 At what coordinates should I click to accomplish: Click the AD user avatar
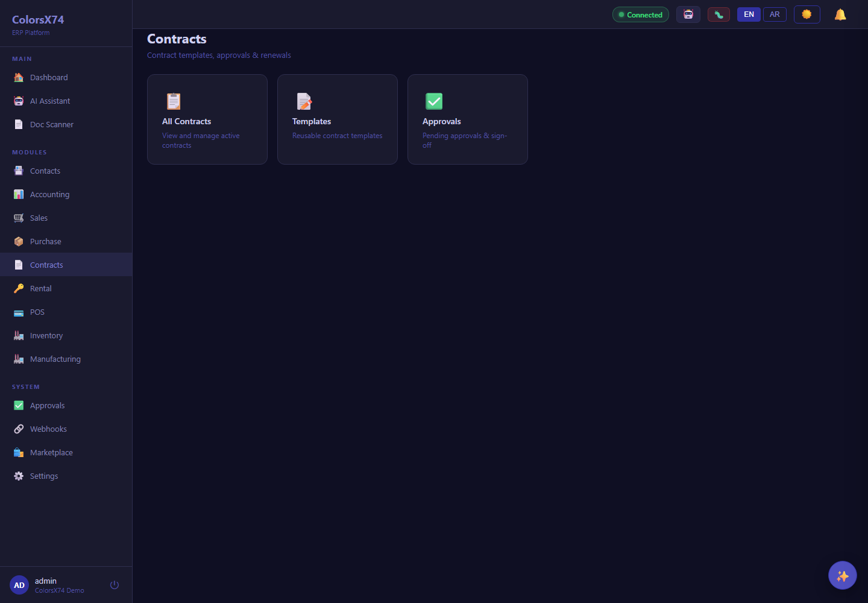tap(19, 585)
